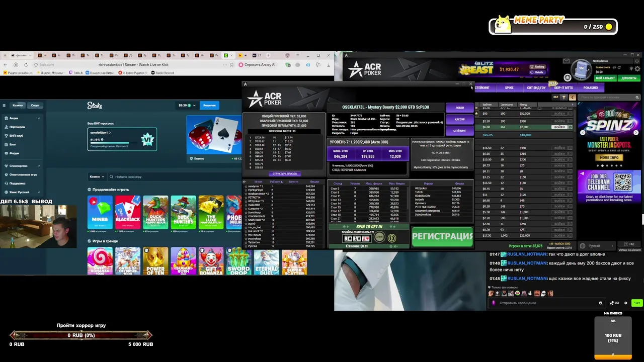The height and width of the screenshot is (362, 644).
Task: Click Спросить Алису AI in browser toolbar
Action: pyautogui.click(x=257, y=65)
